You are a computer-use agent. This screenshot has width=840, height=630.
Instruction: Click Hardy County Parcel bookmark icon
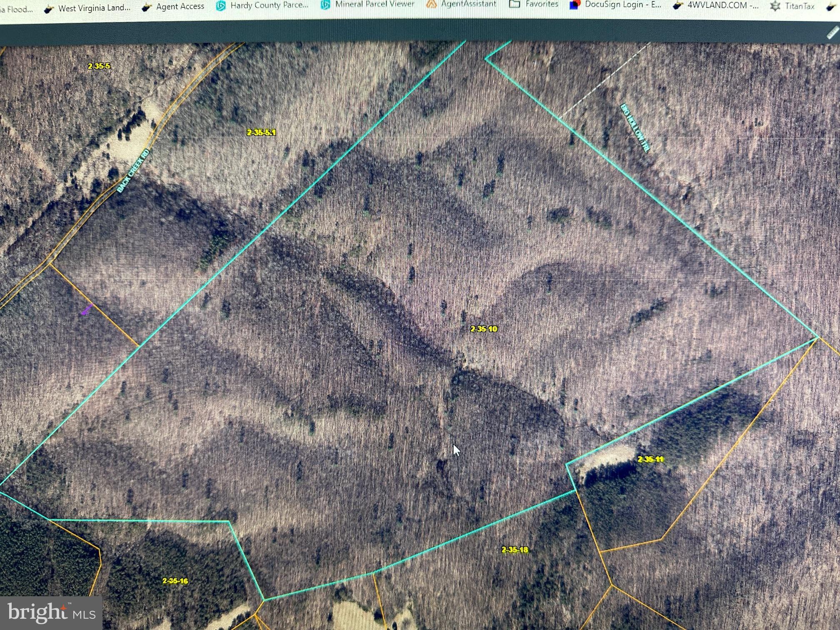click(x=221, y=5)
